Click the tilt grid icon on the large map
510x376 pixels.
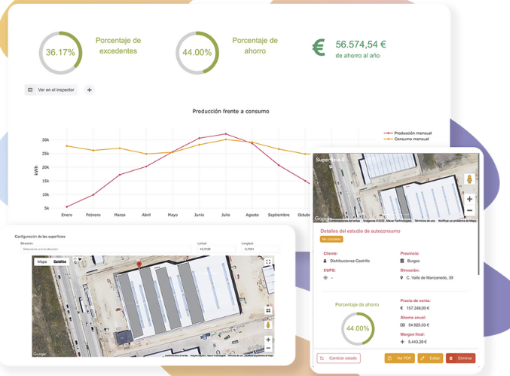point(268,311)
